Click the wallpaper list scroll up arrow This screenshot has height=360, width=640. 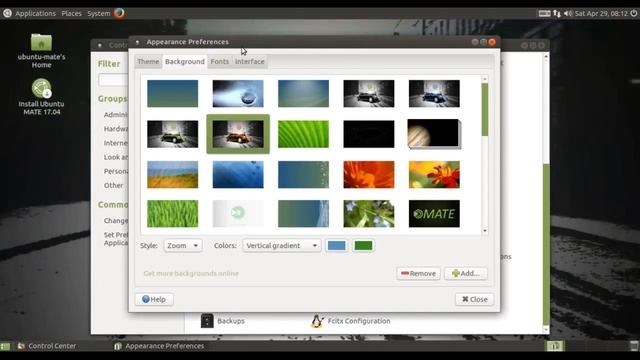(485, 79)
